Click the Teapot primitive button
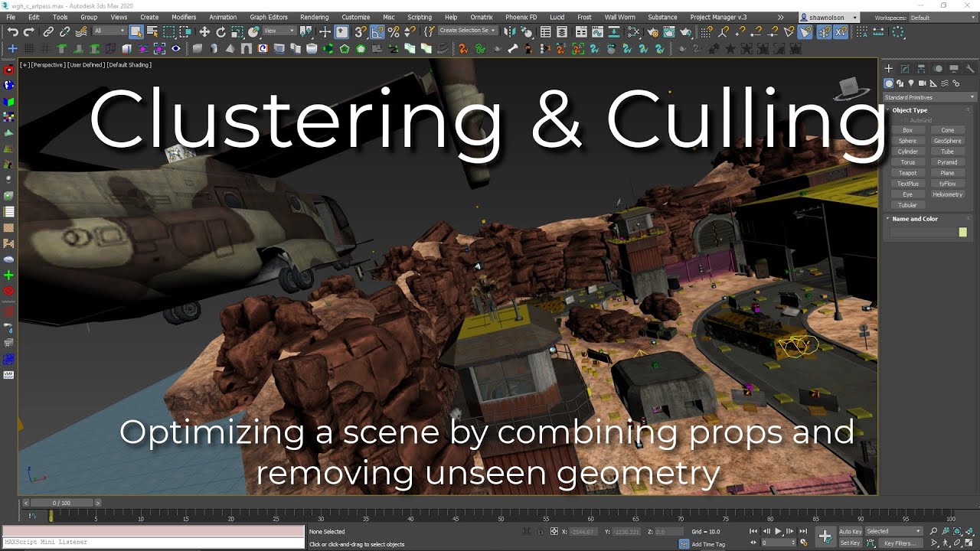980x551 pixels. pyautogui.click(x=907, y=173)
